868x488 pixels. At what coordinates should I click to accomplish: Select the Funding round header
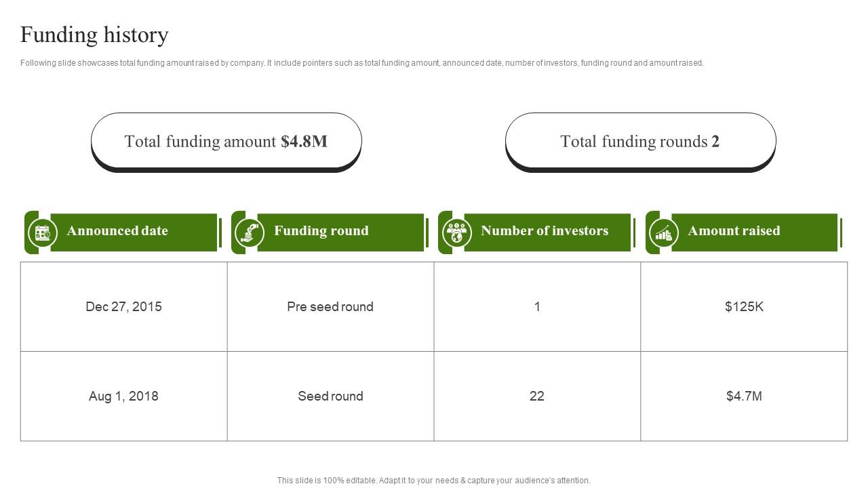[x=330, y=232]
